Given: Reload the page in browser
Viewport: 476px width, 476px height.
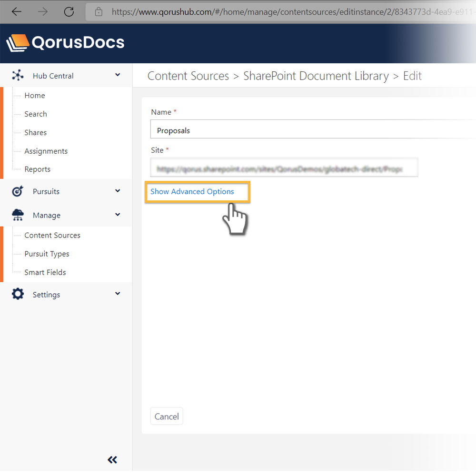Looking at the screenshot, I should pyautogui.click(x=69, y=11).
